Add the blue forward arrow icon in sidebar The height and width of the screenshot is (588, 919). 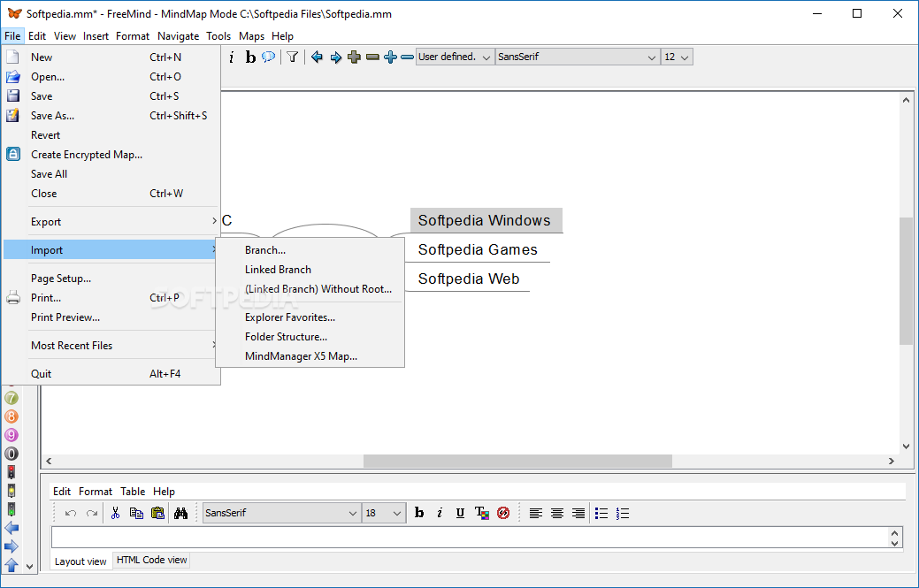(11, 547)
